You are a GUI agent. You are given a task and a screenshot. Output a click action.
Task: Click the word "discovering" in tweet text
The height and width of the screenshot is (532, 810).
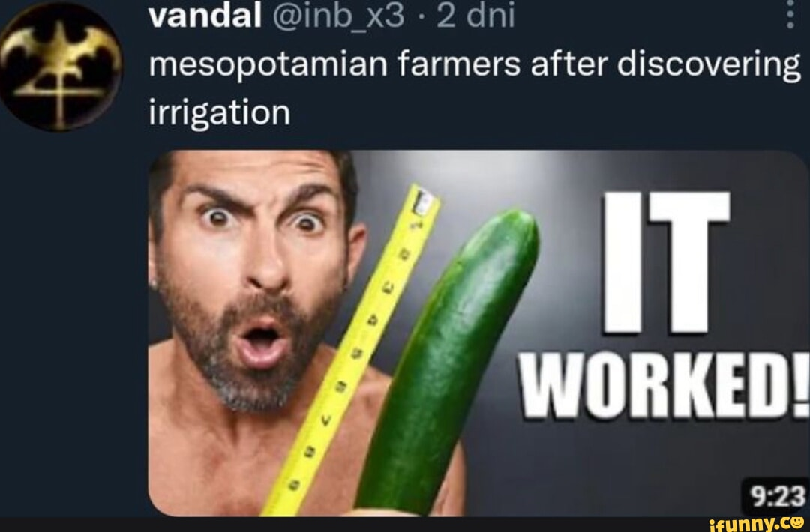(709, 65)
